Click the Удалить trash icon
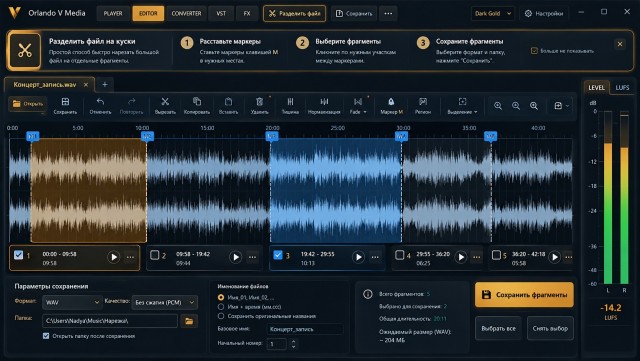This screenshot has width=640, height=361. click(x=259, y=102)
